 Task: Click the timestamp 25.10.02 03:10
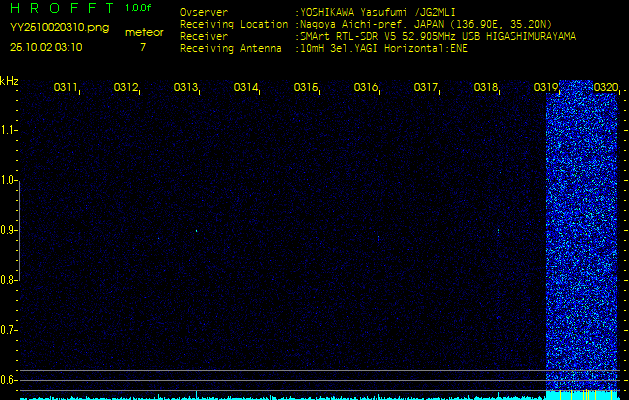46,47
